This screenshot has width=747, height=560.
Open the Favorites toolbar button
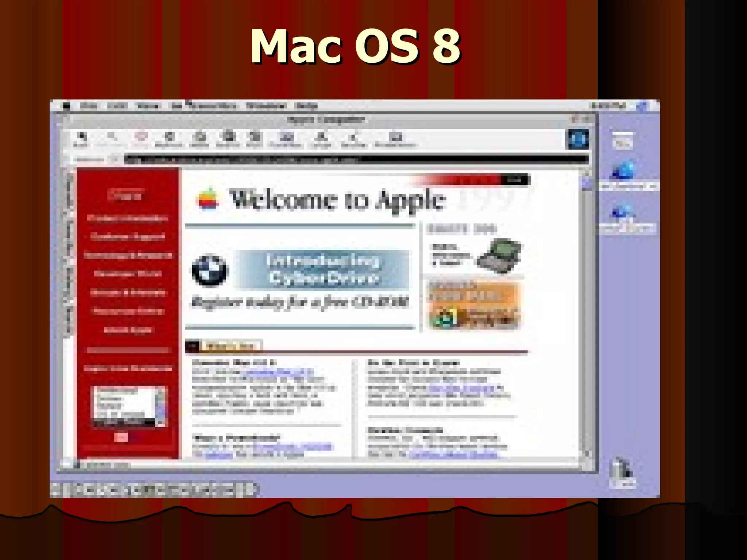286,140
